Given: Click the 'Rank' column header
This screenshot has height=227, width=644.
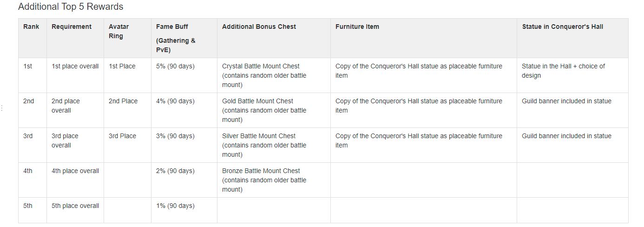Looking at the screenshot, I should pyautogui.click(x=31, y=27).
